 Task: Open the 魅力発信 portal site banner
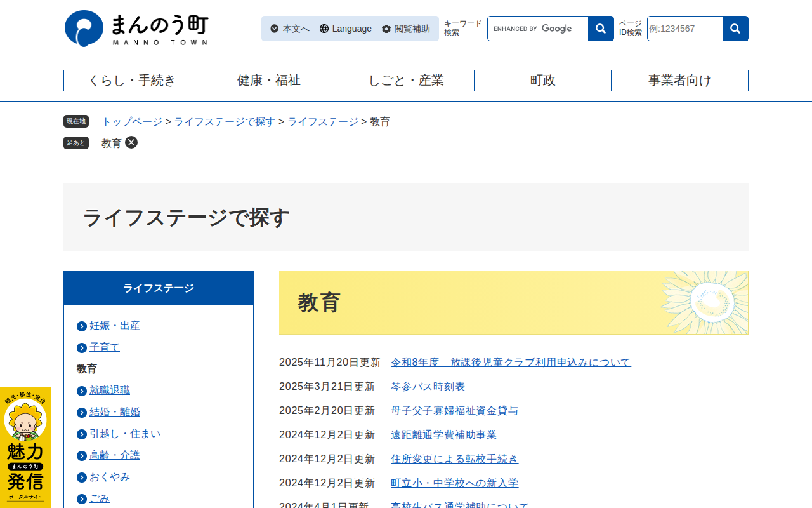25,447
